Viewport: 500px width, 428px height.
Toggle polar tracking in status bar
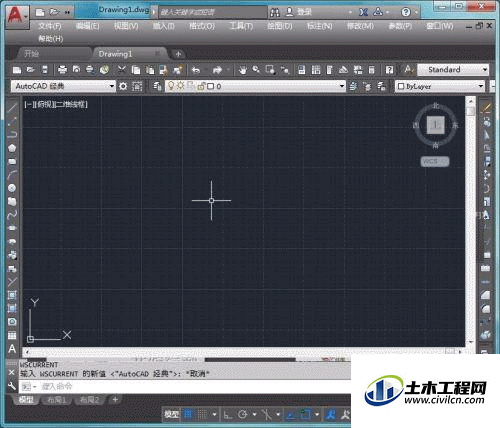(x=242, y=414)
